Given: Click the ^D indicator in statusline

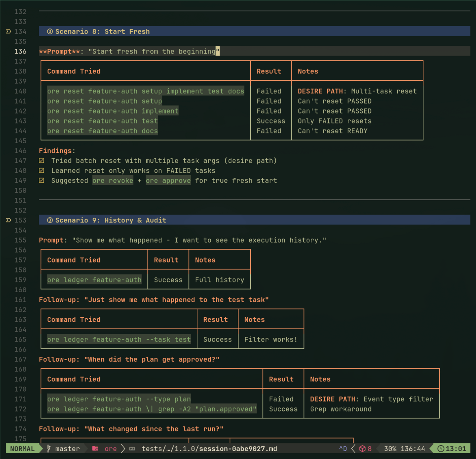Looking at the screenshot, I should coord(343,448).
